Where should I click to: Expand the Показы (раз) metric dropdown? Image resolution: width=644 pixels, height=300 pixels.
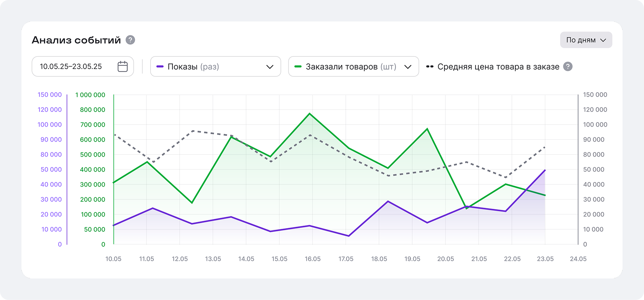[215, 67]
